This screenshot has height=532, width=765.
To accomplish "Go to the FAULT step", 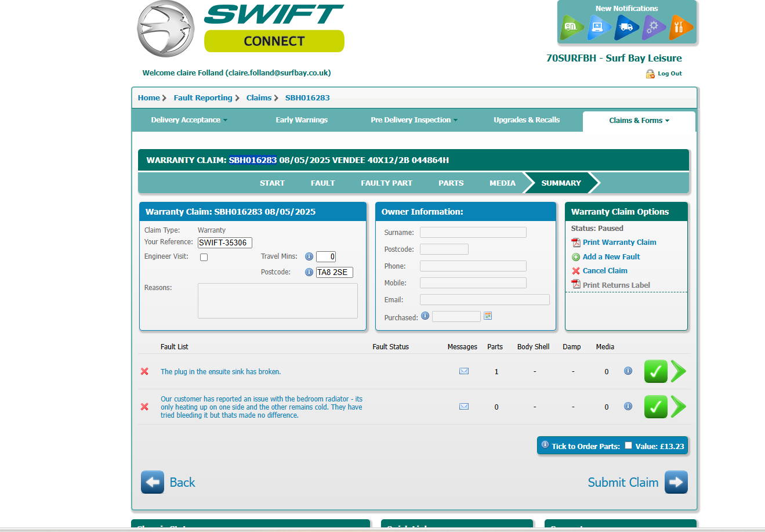I will point(322,183).
